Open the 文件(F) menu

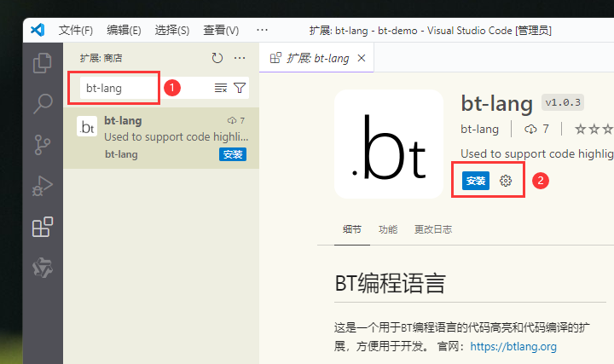76,30
